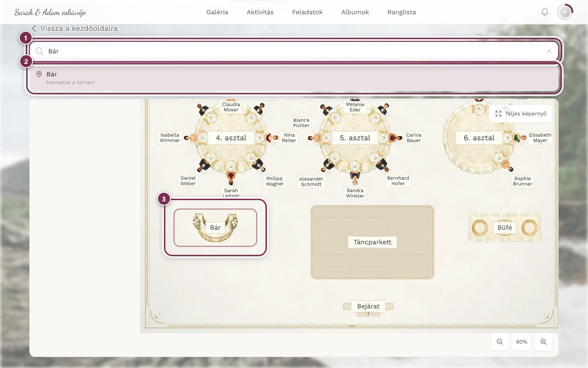588x368 pixels.
Task: Click the Sarah & Adam esküvője logo
Action: click(50, 12)
